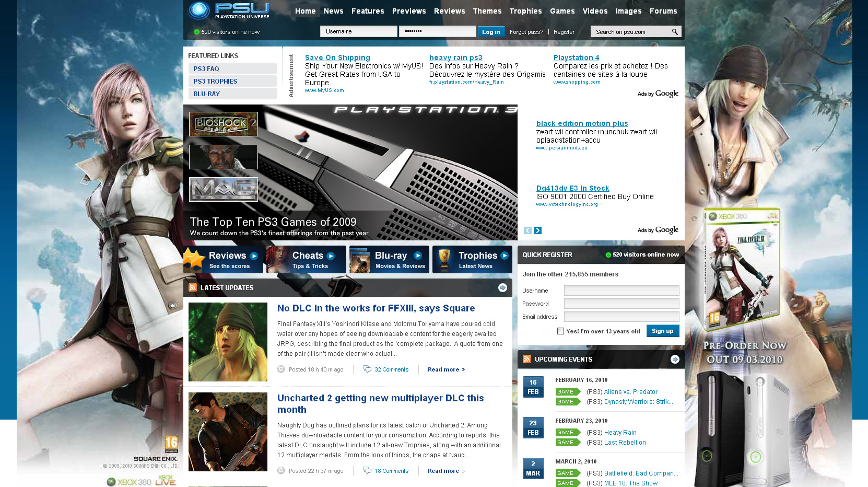Open the Forums menu item
The height and width of the screenshot is (487, 868).
coord(663,11)
